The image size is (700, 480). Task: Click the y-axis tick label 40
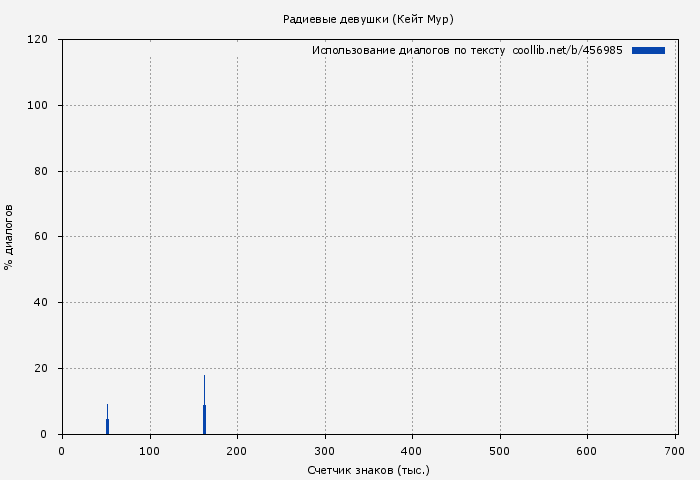click(42, 303)
